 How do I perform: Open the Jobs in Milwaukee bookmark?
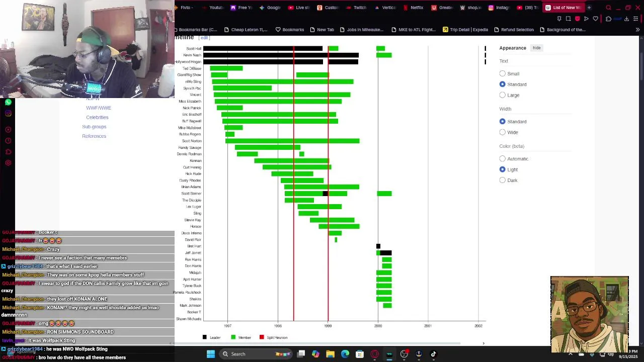point(361,30)
